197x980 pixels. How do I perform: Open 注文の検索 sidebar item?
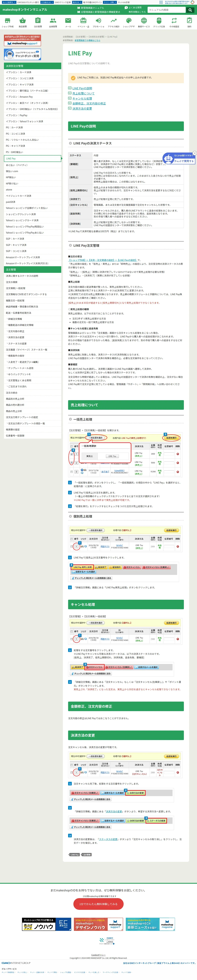(32, 282)
